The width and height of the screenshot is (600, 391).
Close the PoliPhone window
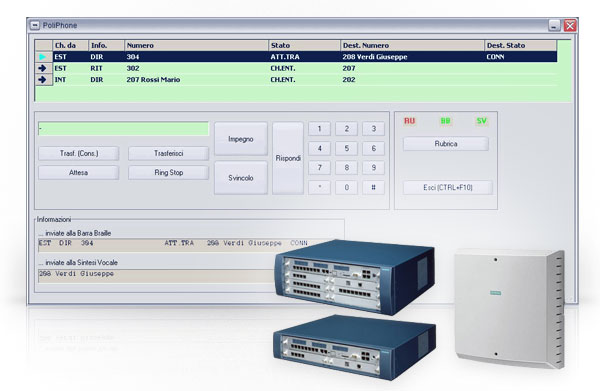[x=570, y=25]
